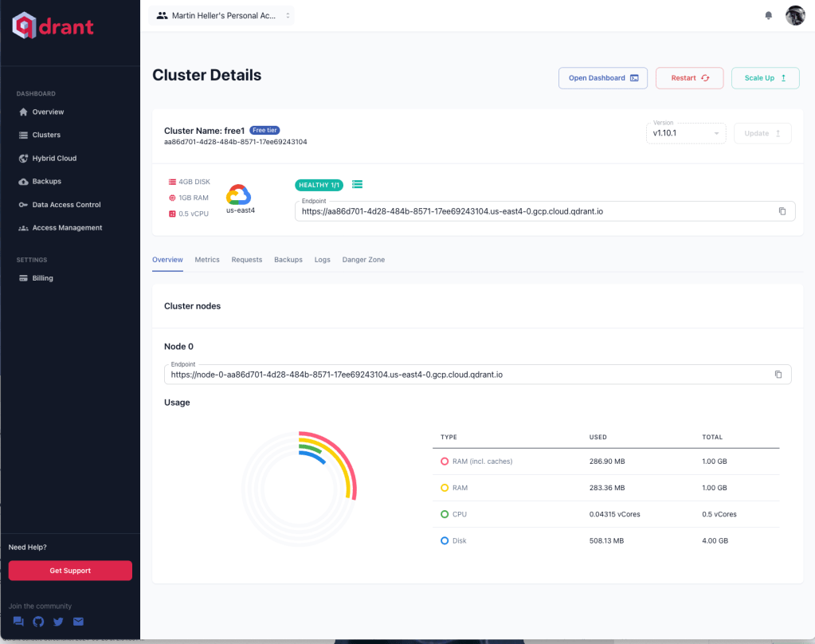Screen dimensions: 815x644
Task: Click the pink RAM incl. caches legend circle
Action: coord(445,461)
